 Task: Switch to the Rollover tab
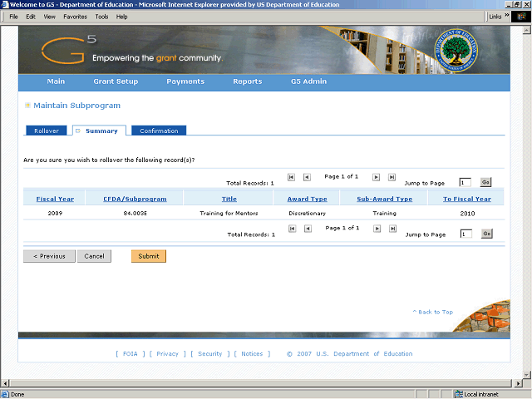coord(47,131)
